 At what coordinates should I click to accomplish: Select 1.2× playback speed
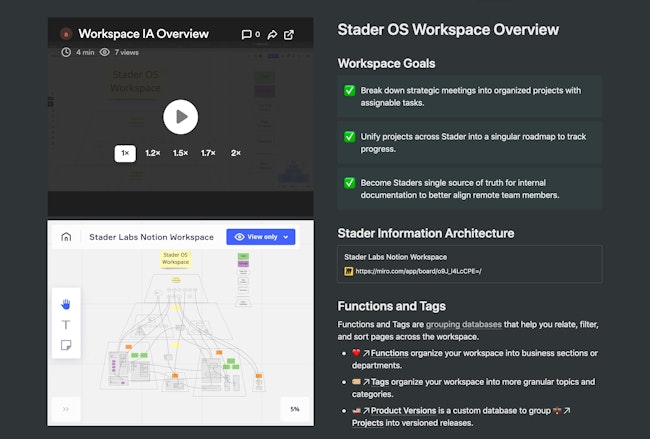153,153
